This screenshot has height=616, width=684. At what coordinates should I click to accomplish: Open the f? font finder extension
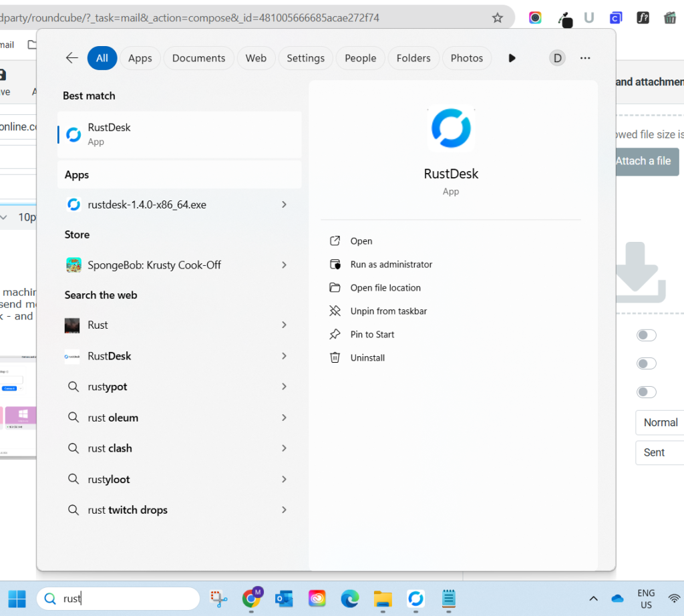tap(643, 18)
